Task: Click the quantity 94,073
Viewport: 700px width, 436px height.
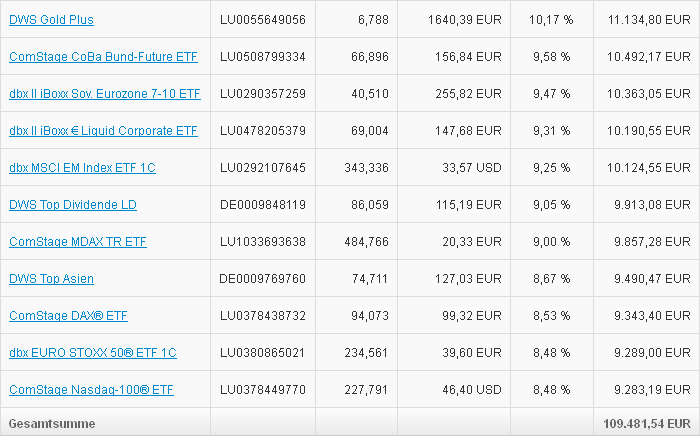Action: [370, 316]
